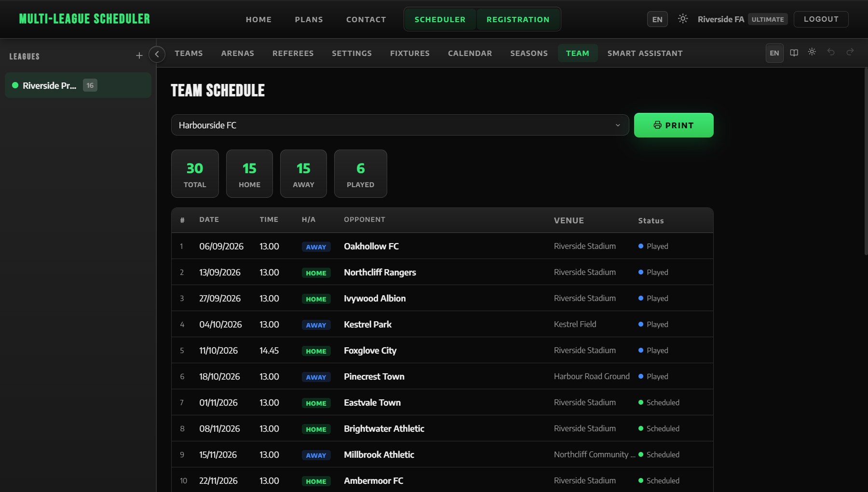Open the Calendar tab

470,53
